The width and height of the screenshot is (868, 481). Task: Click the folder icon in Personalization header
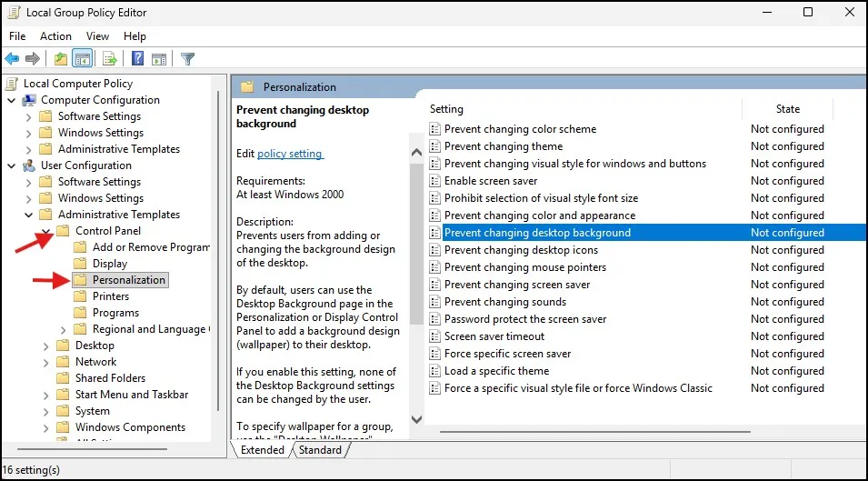pos(247,87)
